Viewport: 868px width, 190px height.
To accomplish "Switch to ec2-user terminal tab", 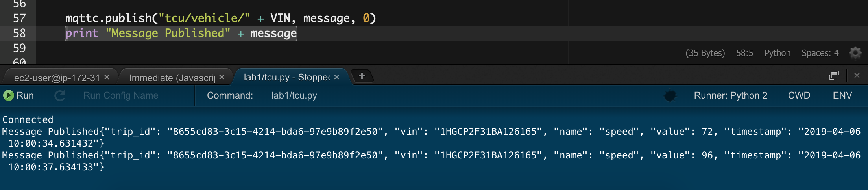I will click(57, 78).
